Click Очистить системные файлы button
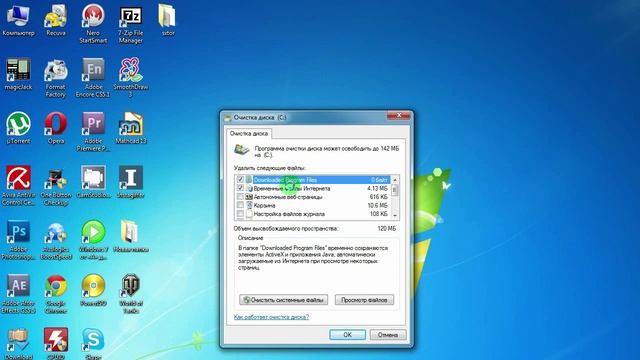This screenshot has width=640, height=360. (283, 300)
